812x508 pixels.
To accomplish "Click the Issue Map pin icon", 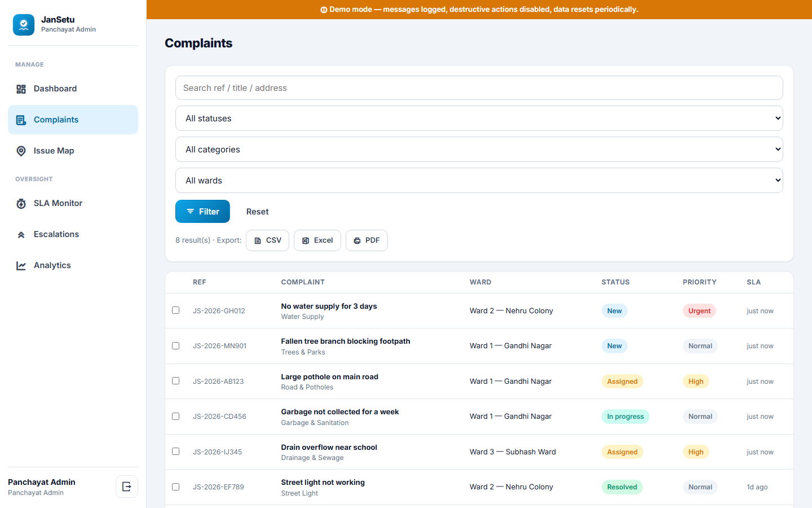I will (21, 151).
